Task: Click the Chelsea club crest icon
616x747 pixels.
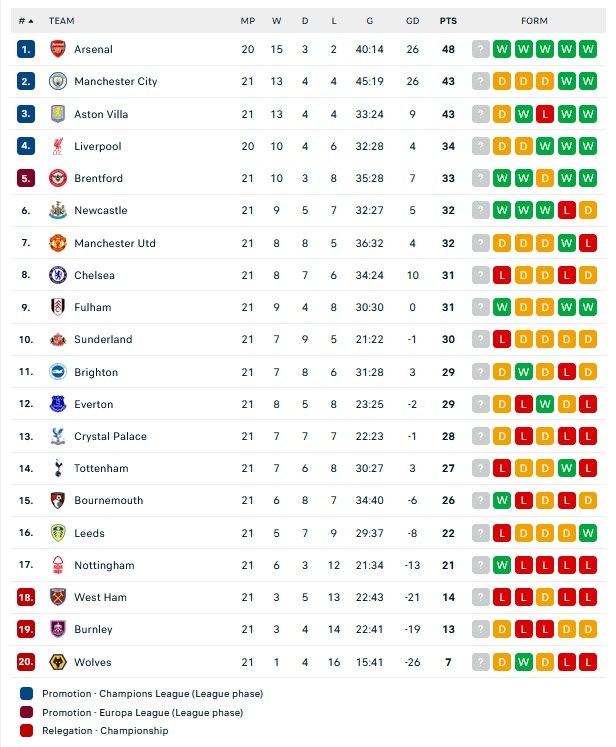Action: point(57,275)
